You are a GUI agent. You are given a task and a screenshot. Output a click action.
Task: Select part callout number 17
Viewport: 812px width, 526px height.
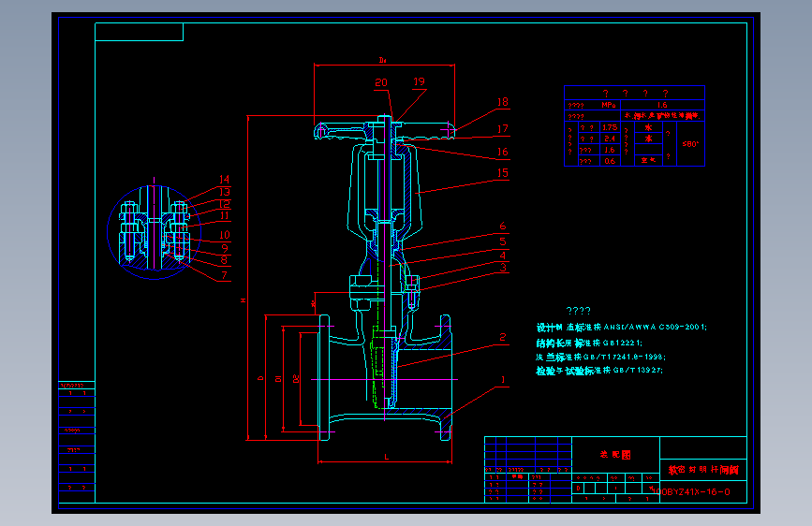tap(502, 129)
